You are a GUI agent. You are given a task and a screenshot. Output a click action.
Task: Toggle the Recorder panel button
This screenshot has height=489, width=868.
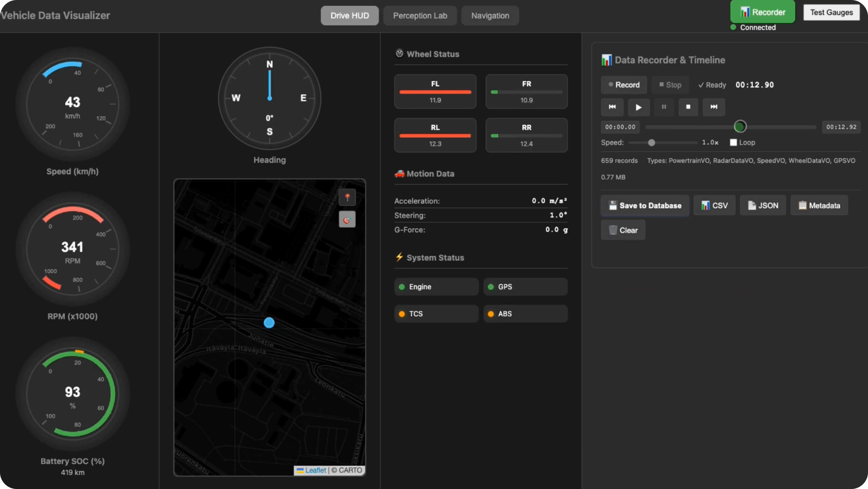[763, 12]
